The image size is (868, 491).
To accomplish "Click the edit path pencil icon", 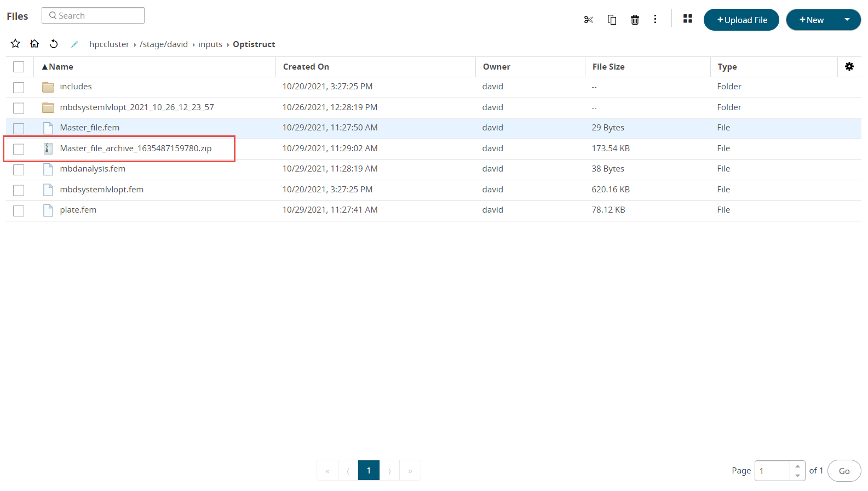I will click(x=74, y=44).
